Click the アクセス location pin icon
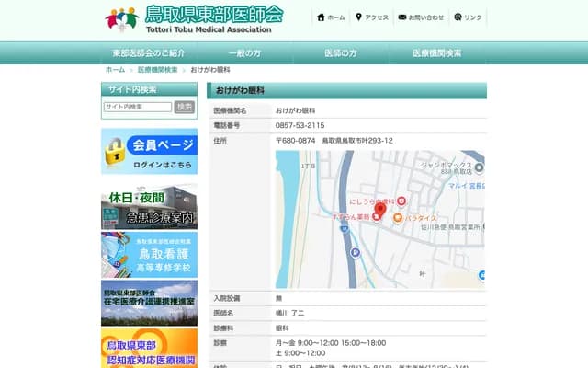 click(358, 17)
